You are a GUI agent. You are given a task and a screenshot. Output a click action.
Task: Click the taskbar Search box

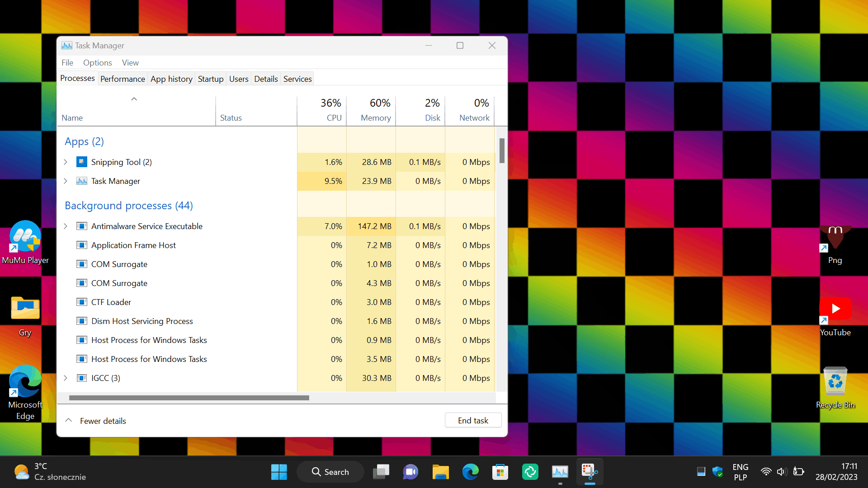click(x=330, y=472)
